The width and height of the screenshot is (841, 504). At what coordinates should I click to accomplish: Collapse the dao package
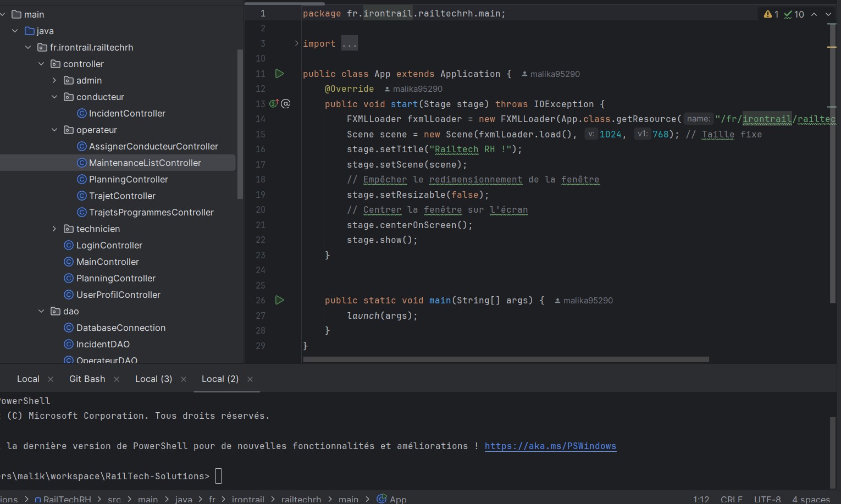(41, 311)
